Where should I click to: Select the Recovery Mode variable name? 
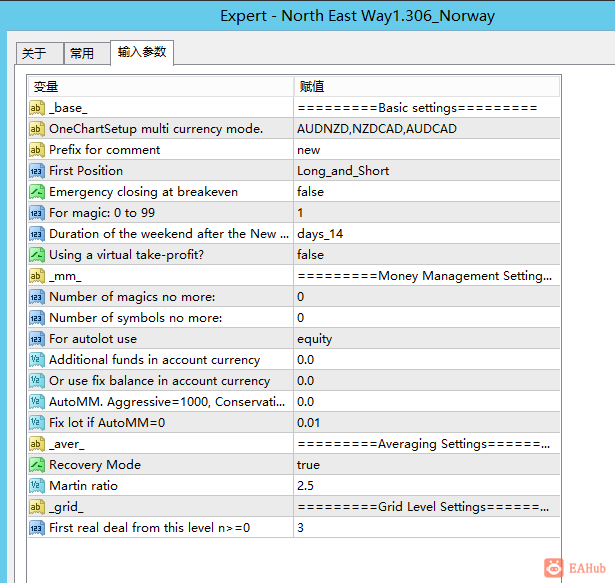(x=95, y=465)
